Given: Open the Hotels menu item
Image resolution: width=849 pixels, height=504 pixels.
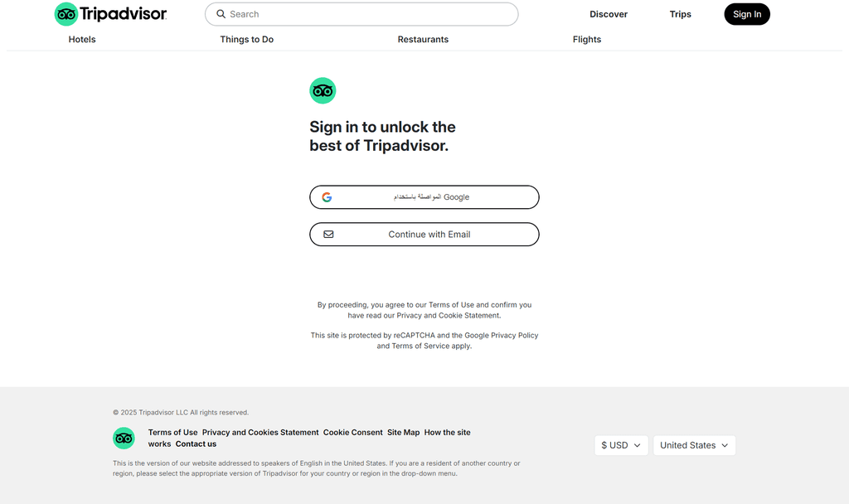Looking at the screenshot, I should click(82, 40).
